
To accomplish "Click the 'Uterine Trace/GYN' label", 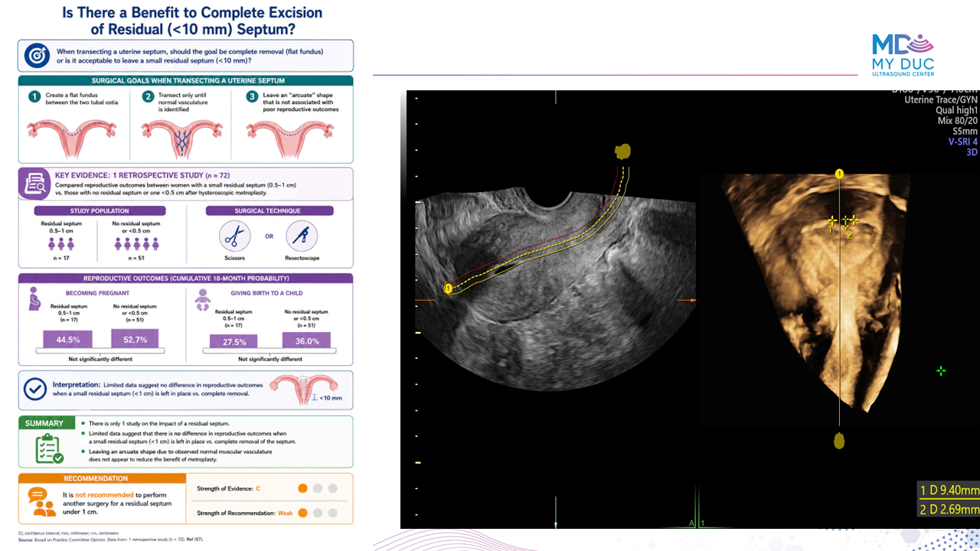I will click(x=941, y=99).
